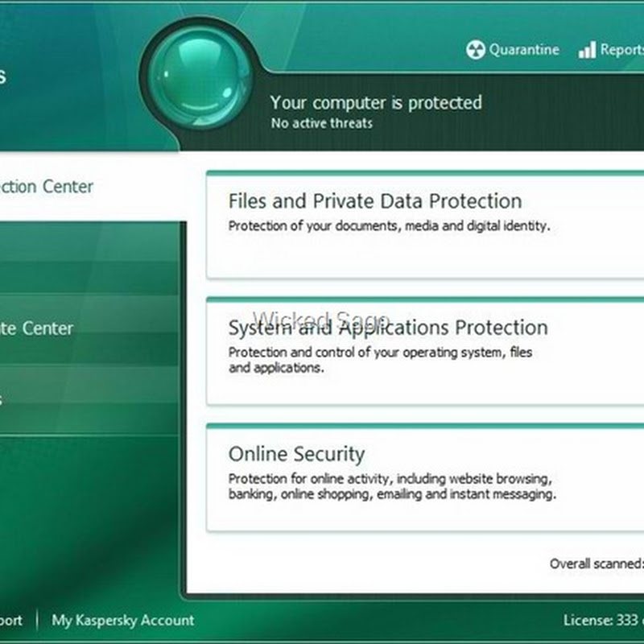Open the Quarantine link text
This screenshot has width=644, height=644.
pyautogui.click(x=523, y=50)
